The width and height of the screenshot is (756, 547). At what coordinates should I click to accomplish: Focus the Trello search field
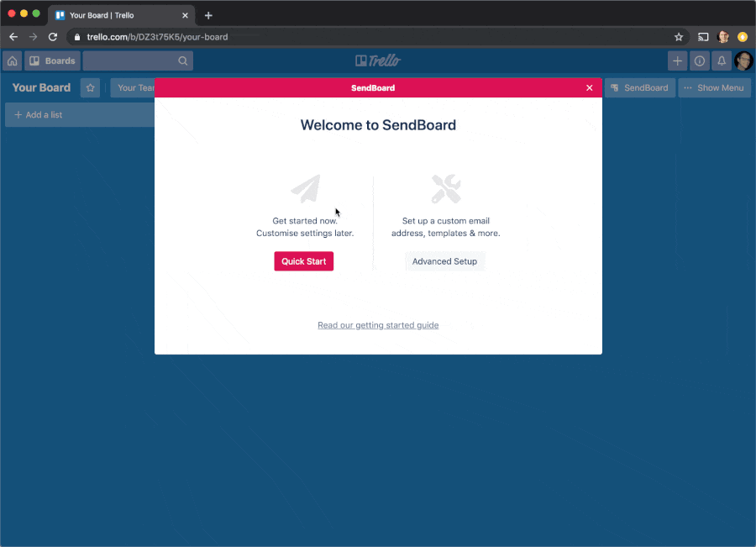tap(138, 60)
